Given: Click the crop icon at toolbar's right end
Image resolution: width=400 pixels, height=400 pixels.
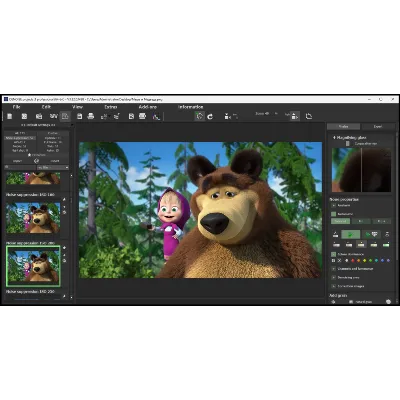Looking at the screenshot, I should click(x=309, y=116).
